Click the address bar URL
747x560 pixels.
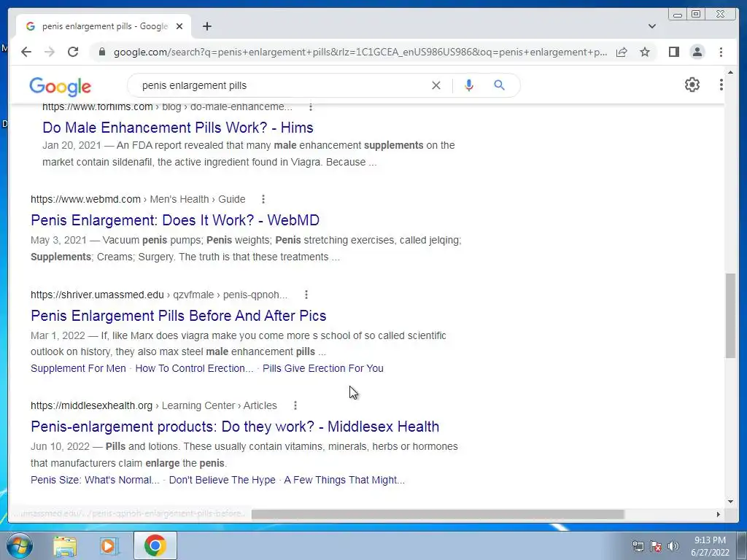coord(360,52)
